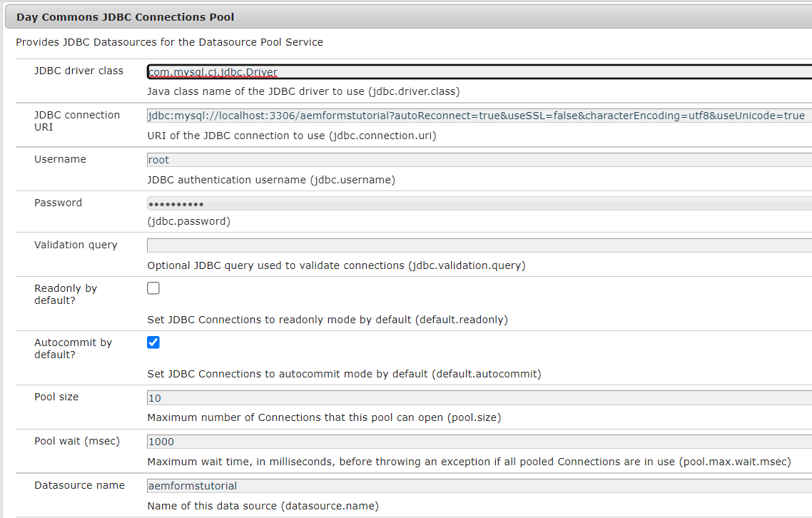Toggle the Readonly by default checkbox

[x=153, y=288]
